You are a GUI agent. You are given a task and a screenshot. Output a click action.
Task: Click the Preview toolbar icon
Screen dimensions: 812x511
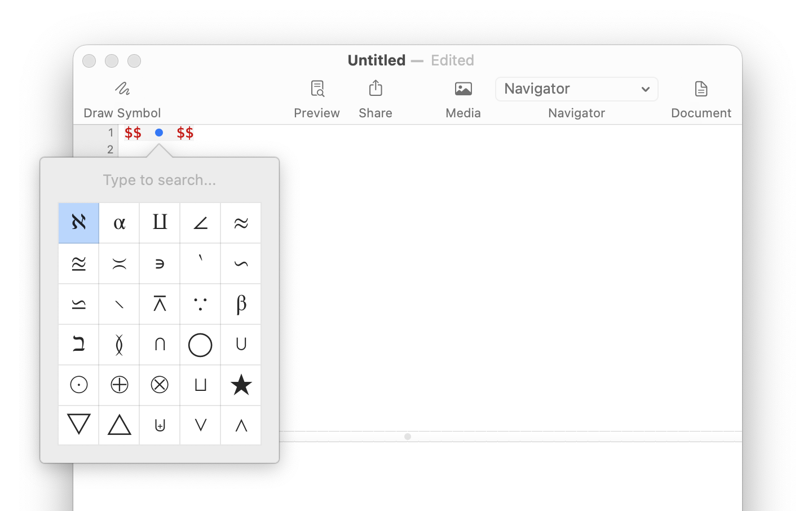coord(317,89)
